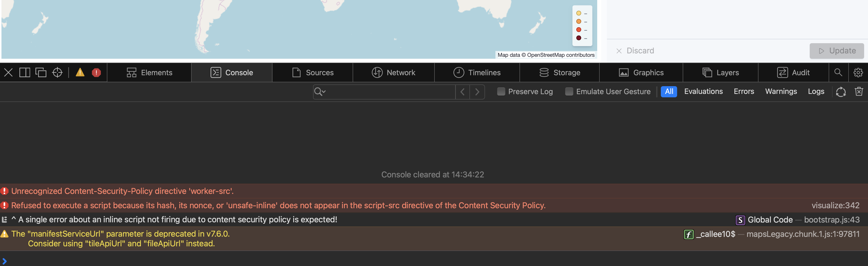This screenshot has width=868, height=266.
Task: Click the next search result arrow
Action: (477, 91)
